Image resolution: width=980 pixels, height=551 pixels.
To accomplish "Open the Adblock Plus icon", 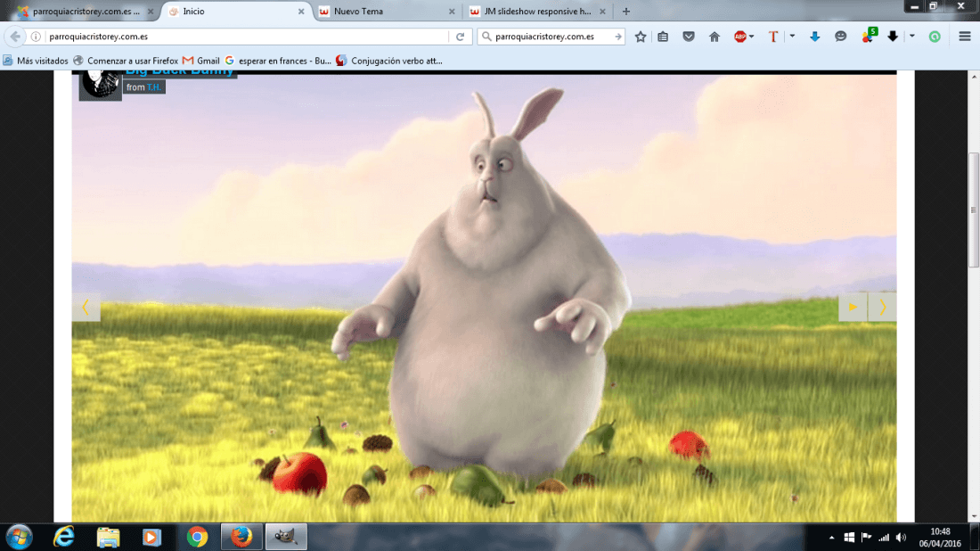I will [740, 37].
